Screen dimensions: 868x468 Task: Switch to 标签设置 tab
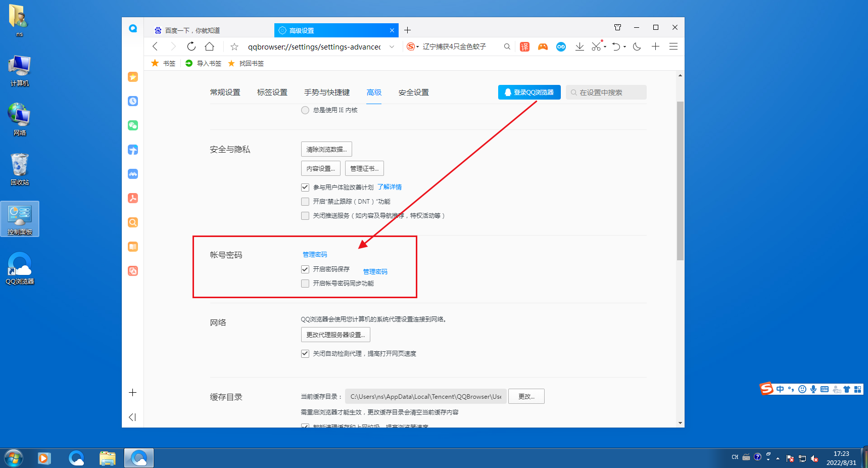(x=272, y=92)
